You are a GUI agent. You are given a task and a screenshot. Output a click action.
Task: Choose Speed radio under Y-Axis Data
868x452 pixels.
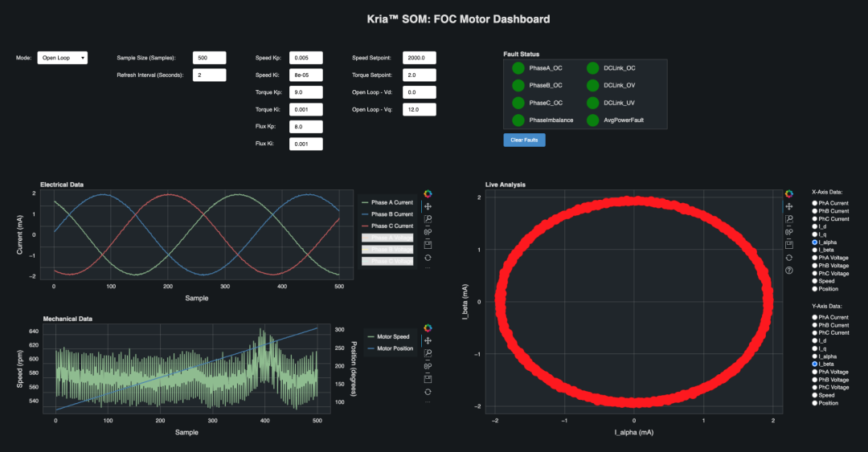(816, 395)
